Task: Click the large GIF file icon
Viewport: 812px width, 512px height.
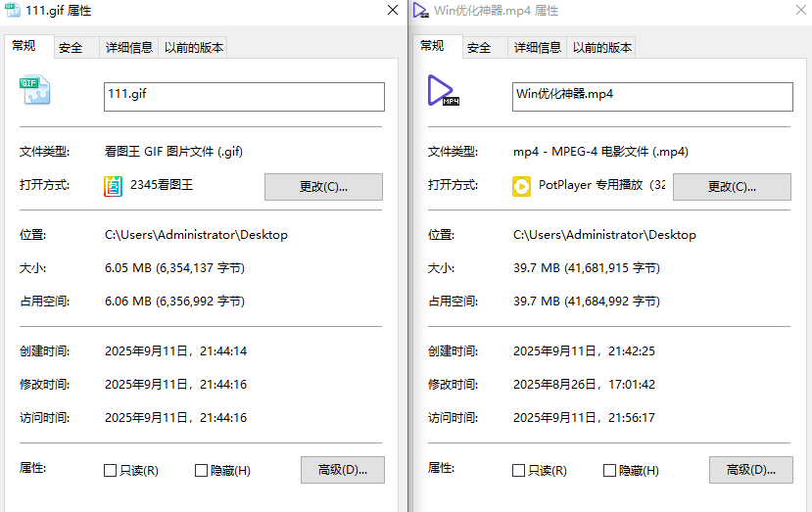Action: click(x=34, y=92)
